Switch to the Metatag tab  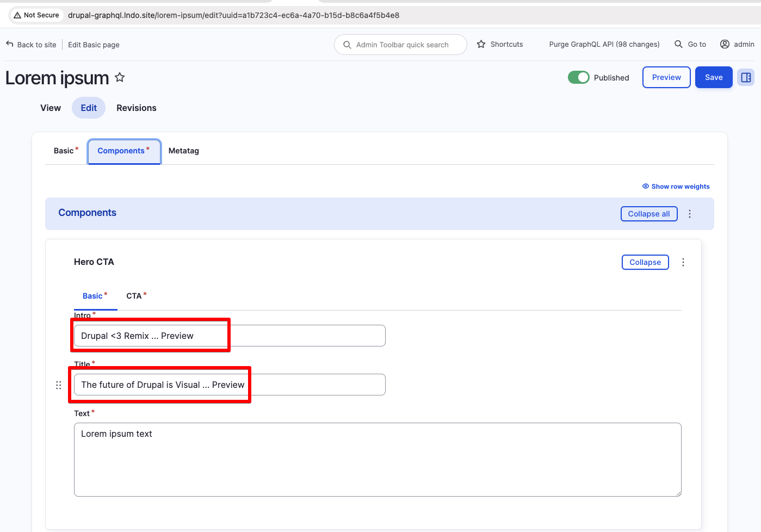click(x=183, y=151)
